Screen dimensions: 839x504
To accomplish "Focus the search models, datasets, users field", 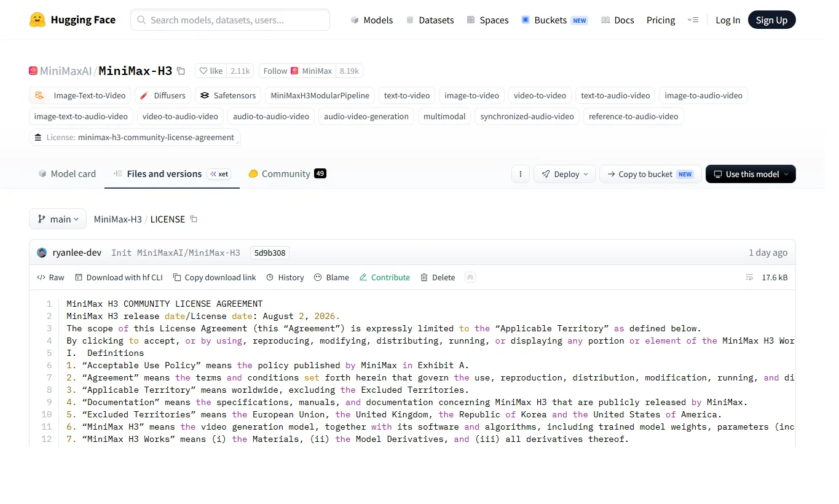I will (x=230, y=20).
